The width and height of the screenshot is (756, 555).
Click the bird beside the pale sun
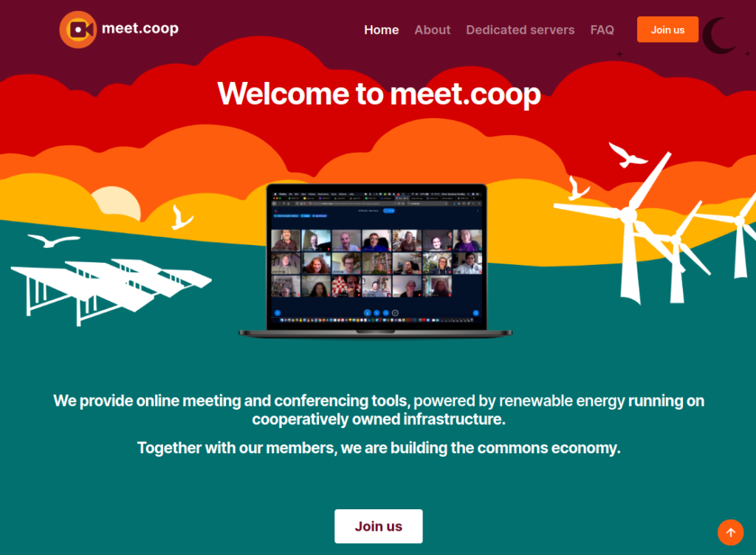point(182,217)
